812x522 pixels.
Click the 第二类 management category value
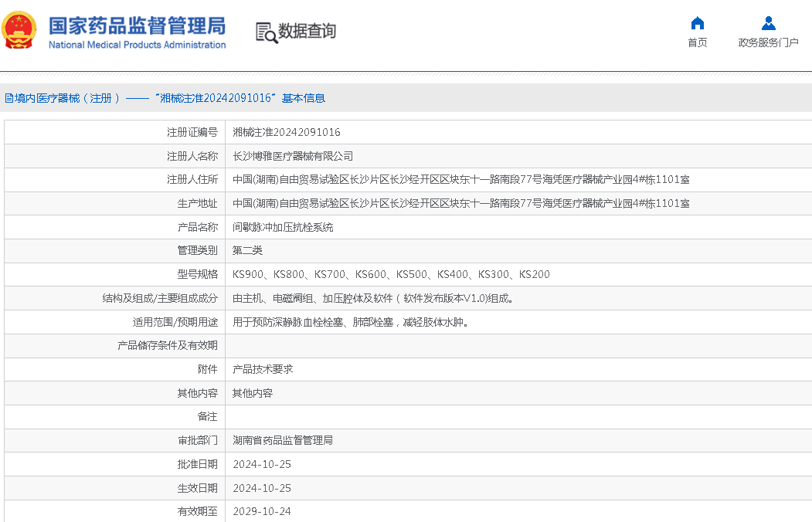coord(247,251)
